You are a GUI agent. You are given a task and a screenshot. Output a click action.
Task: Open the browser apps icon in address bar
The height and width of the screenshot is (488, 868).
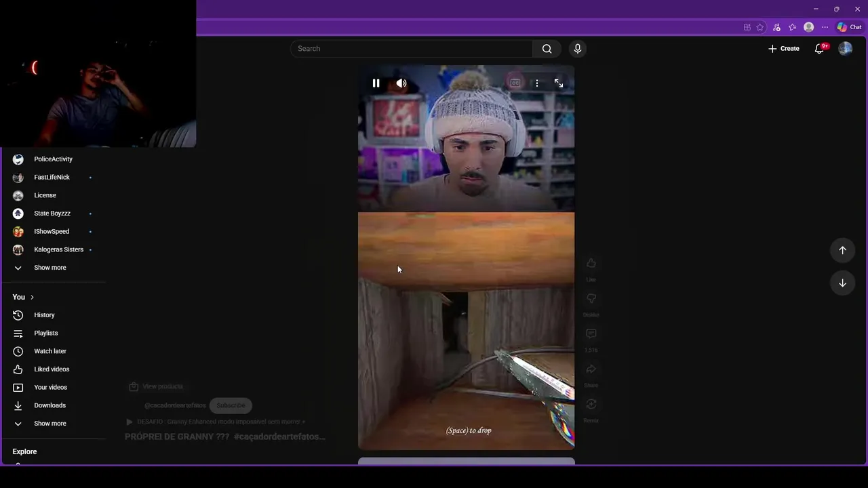pos(747,27)
